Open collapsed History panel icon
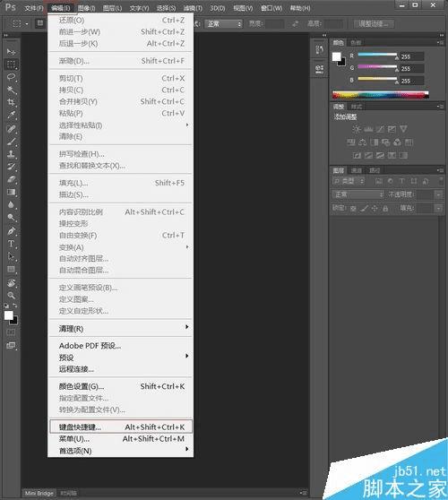This screenshot has width=448, height=500. tap(319, 50)
